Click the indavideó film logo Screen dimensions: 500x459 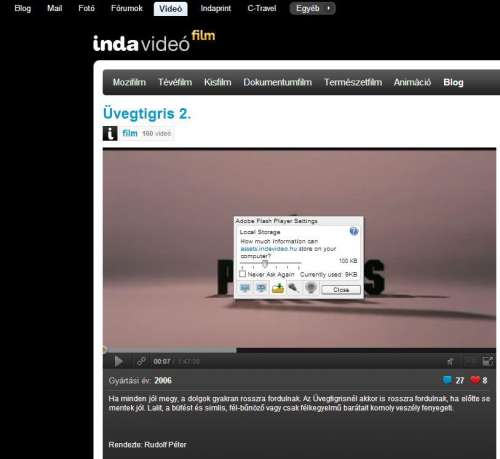pyautogui.click(x=154, y=41)
